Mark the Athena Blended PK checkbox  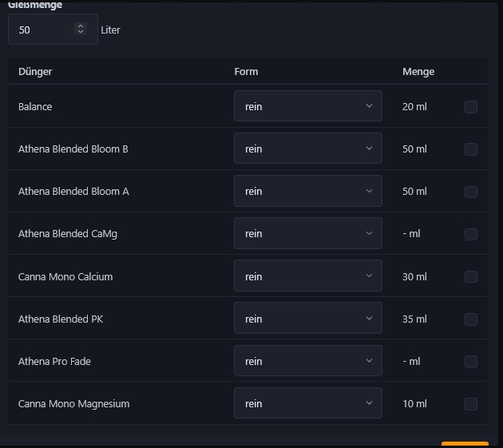point(471,319)
